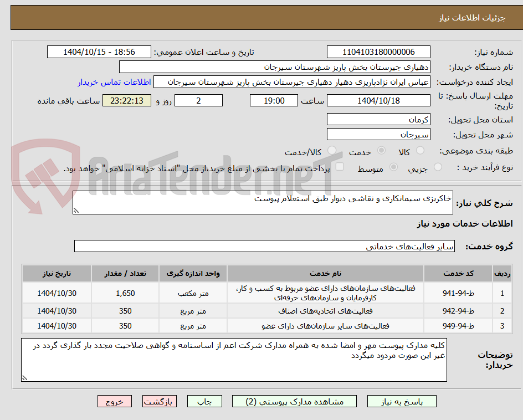
Task: Click service code ط-94-941
Action: coord(458,293)
